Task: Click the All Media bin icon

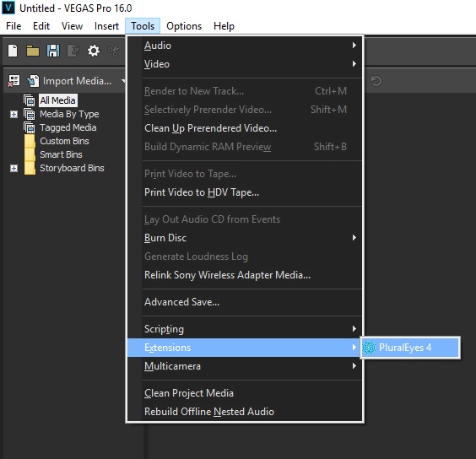Action: click(30, 100)
